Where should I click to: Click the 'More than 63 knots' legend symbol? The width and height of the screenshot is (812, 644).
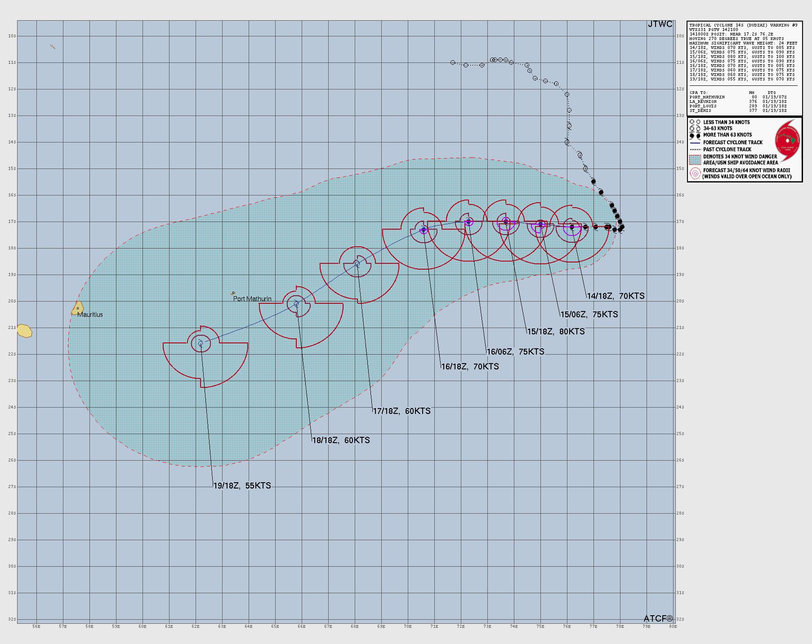[695, 135]
